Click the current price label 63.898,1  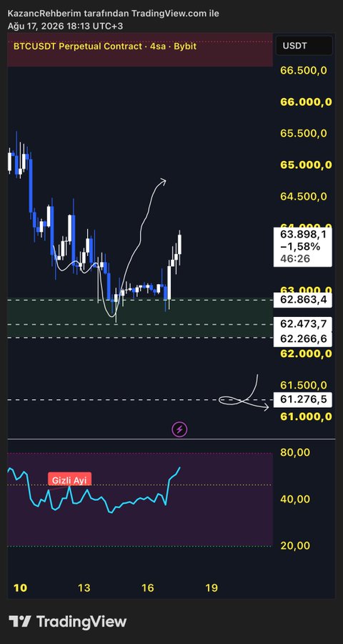tap(303, 235)
